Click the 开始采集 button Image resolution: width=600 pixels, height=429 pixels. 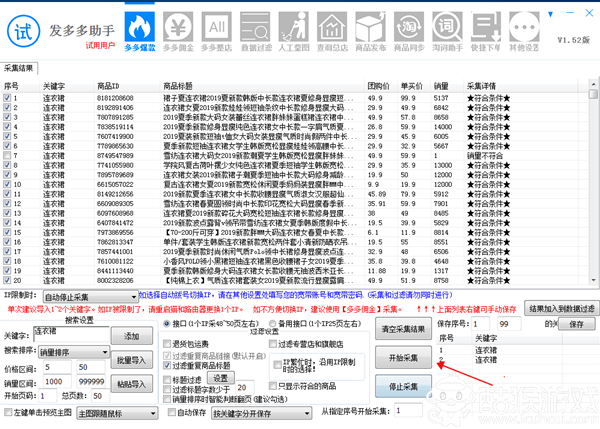point(403,357)
